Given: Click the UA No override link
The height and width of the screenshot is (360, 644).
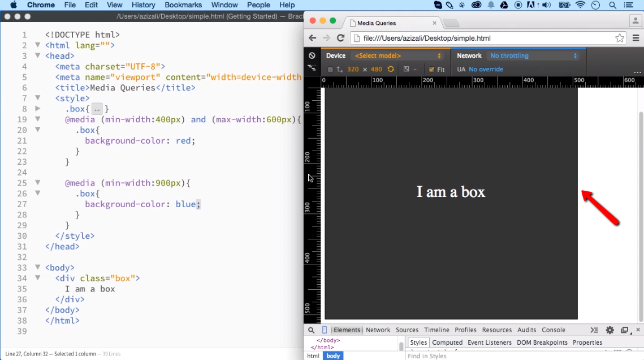Looking at the screenshot, I should 485,68.
